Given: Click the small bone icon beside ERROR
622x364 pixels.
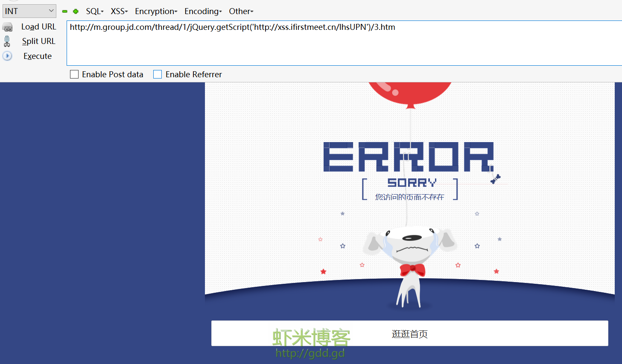Looking at the screenshot, I should (x=495, y=179).
